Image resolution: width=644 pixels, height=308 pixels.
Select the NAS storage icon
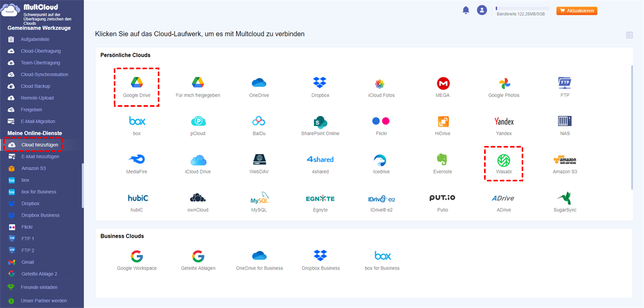[565, 121]
